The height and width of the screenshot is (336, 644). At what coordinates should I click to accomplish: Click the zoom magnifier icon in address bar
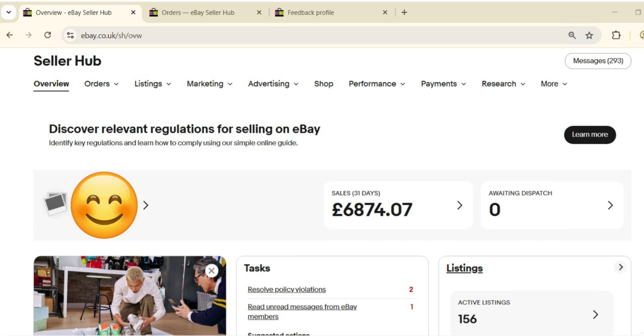(x=572, y=36)
